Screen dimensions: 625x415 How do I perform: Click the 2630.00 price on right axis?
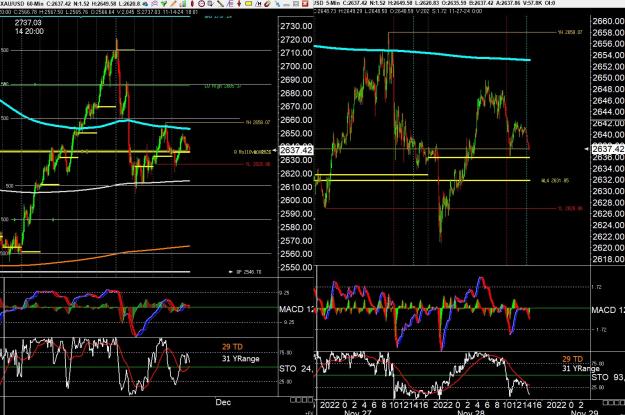click(608, 191)
